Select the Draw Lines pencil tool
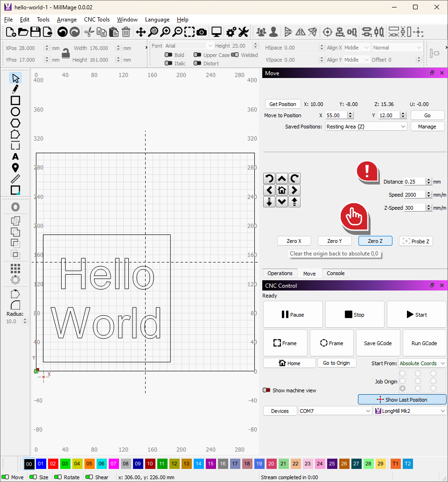This screenshot has width=448, height=482. tap(15, 89)
